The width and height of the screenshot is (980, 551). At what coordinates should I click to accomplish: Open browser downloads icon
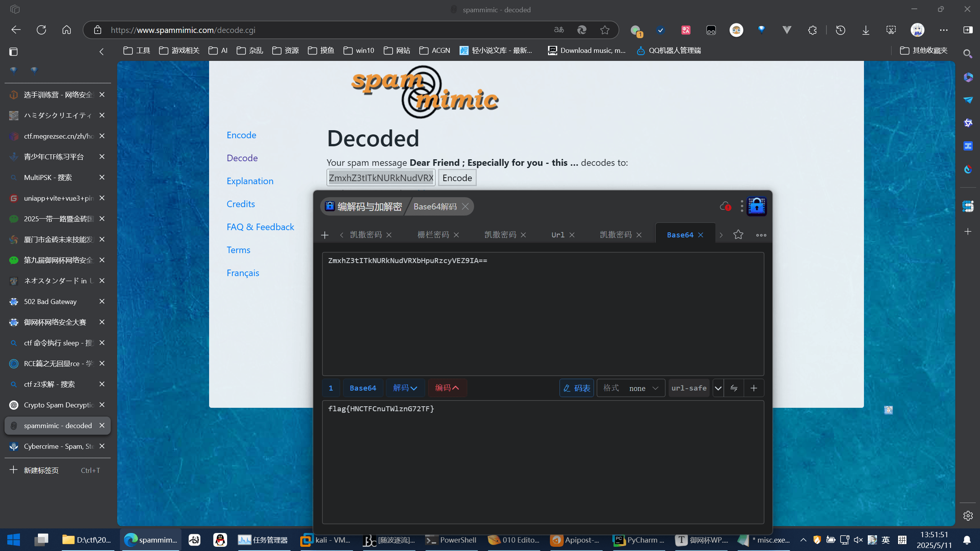point(865,30)
